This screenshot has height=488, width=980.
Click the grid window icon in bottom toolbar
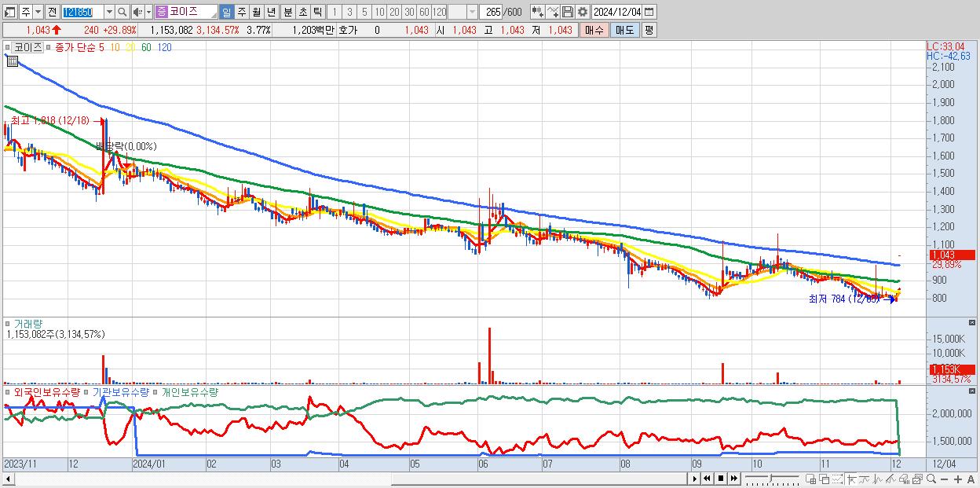point(811,479)
